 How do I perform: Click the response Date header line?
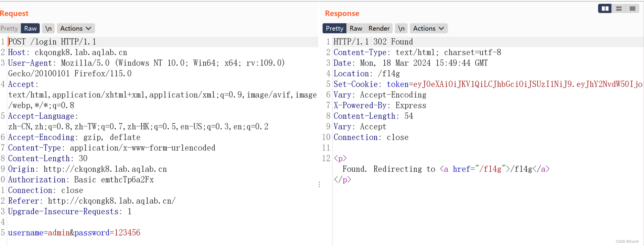click(x=411, y=63)
